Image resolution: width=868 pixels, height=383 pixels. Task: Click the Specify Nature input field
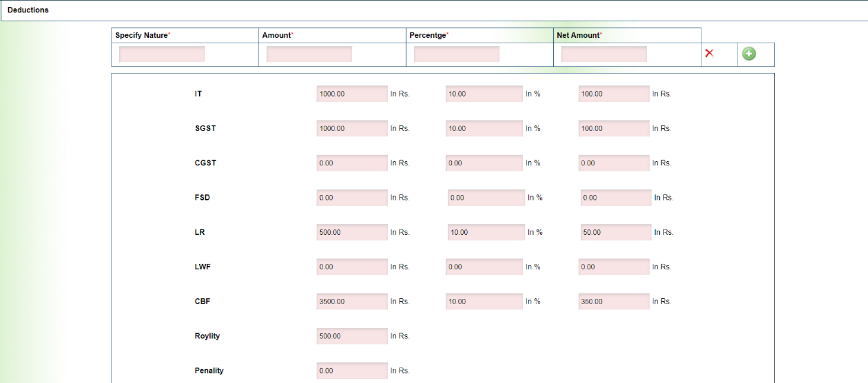162,55
